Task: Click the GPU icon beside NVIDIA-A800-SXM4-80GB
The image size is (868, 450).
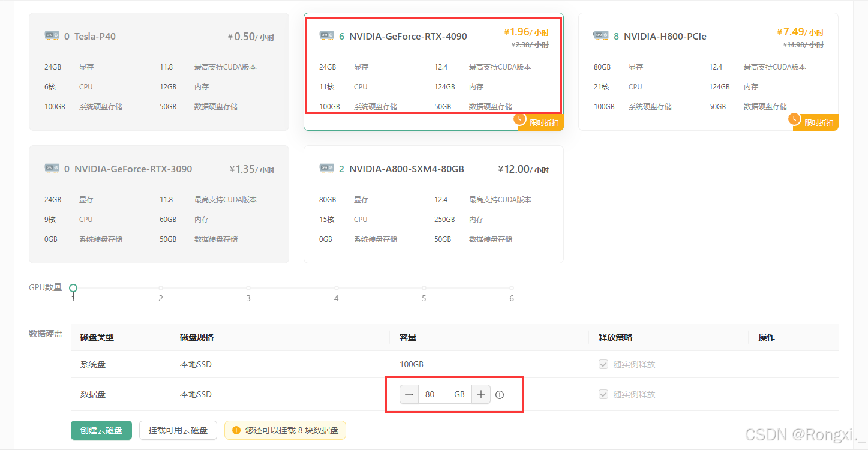Action: click(326, 168)
